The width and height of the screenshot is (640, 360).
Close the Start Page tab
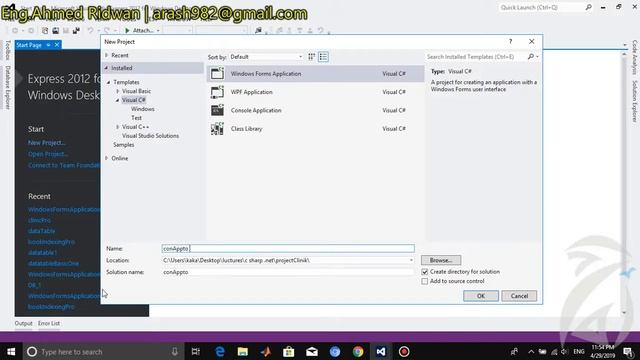57,45
